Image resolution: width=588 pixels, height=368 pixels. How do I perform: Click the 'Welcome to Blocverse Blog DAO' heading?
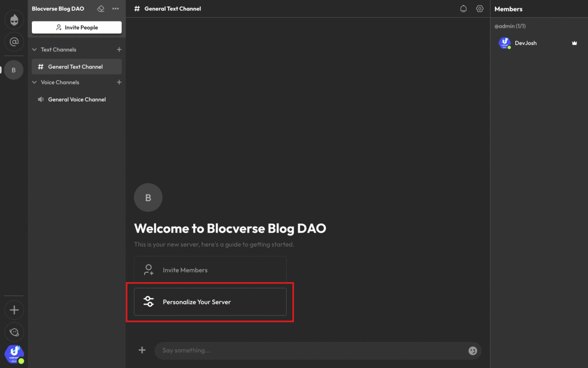click(x=230, y=228)
